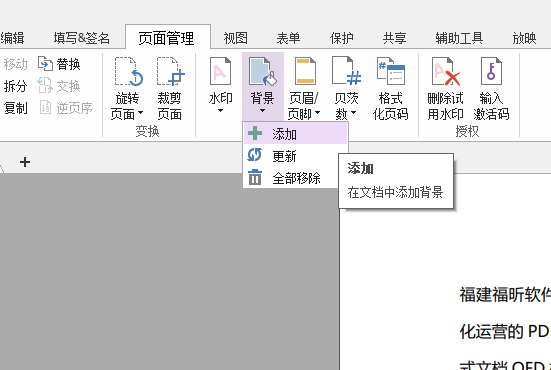Select the 移动 page command
551x370 pixels.
[15, 64]
